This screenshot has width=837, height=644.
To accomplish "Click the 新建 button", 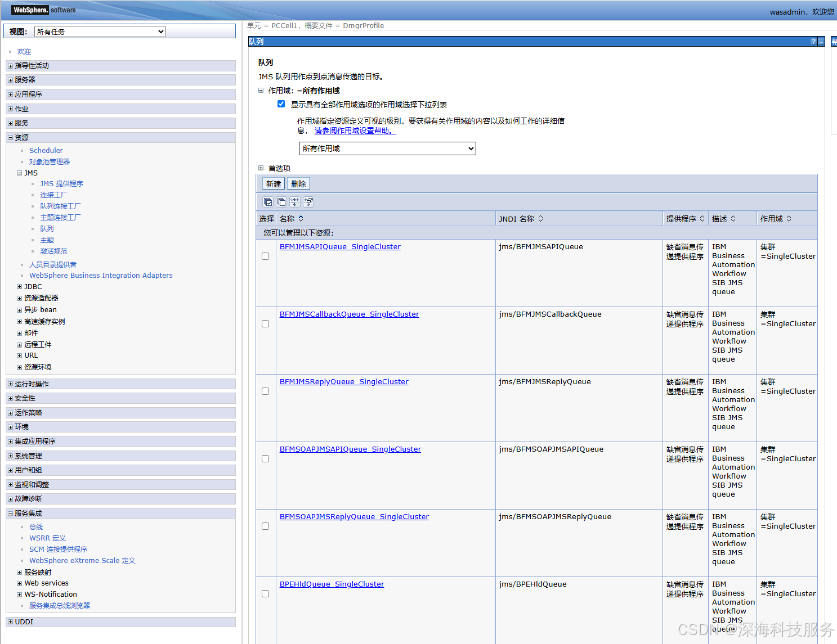I will (x=274, y=184).
